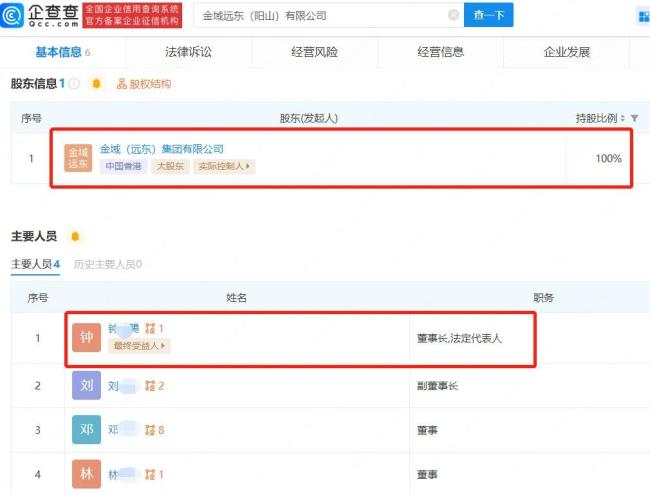Click the company name search field

pyautogui.click(x=320, y=15)
